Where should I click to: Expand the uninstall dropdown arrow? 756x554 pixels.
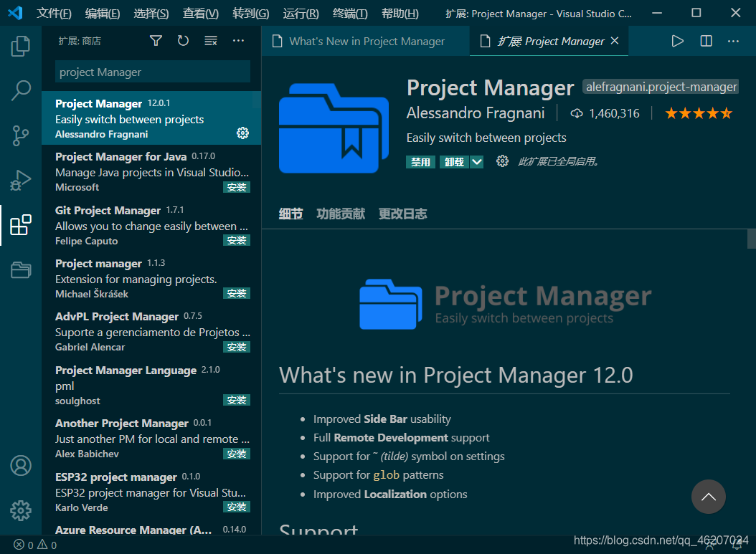pos(476,162)
